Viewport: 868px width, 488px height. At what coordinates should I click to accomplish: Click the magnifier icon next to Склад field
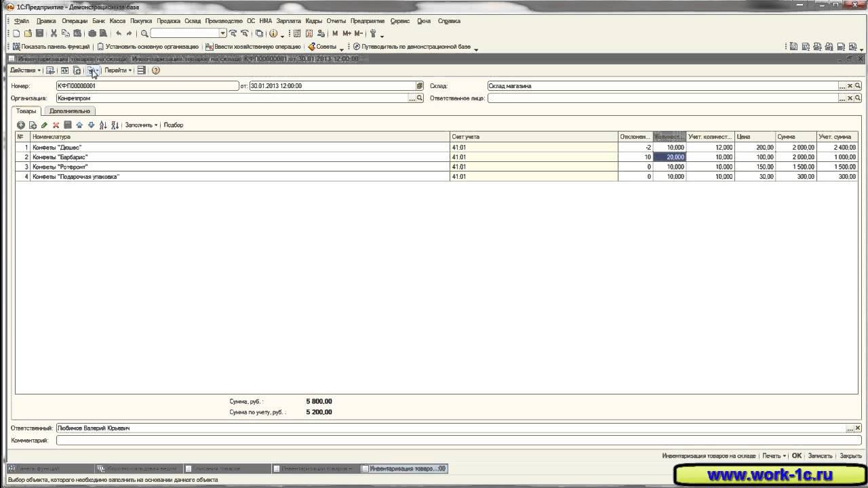(x=858, y=86)
